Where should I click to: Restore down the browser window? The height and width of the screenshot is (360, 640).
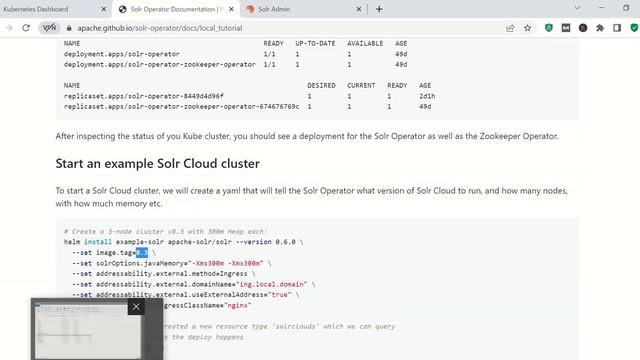pos(626,8)
